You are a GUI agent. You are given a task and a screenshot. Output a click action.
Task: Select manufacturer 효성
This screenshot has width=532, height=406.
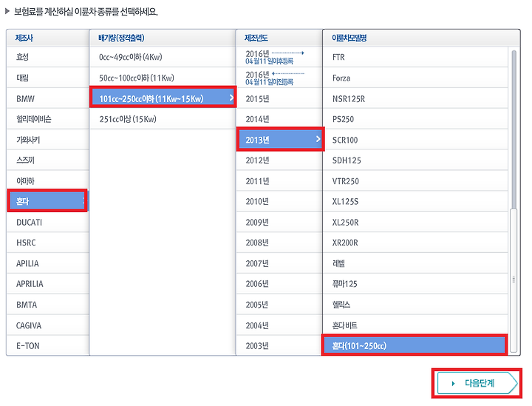click(48, 57)
